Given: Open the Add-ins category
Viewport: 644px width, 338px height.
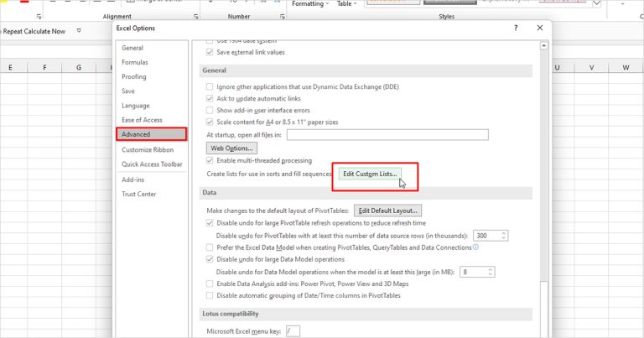Looking at the screenshot, I should [x=132, y=179].
